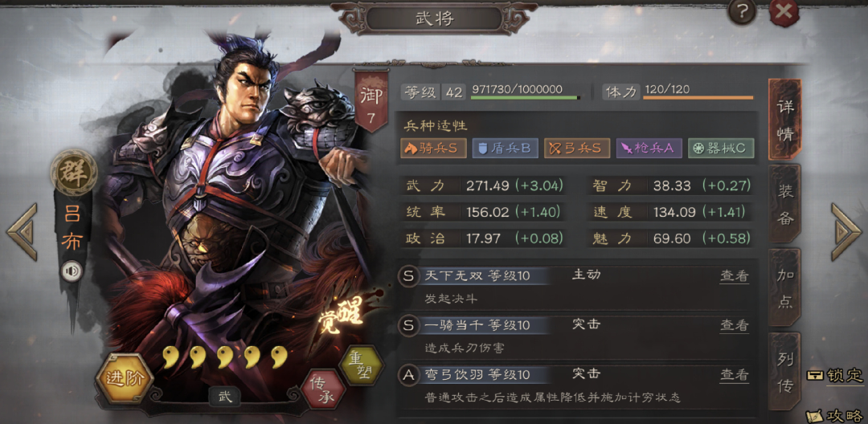
Task: Tap the 重塑 hexagon button
Action: 360,366
